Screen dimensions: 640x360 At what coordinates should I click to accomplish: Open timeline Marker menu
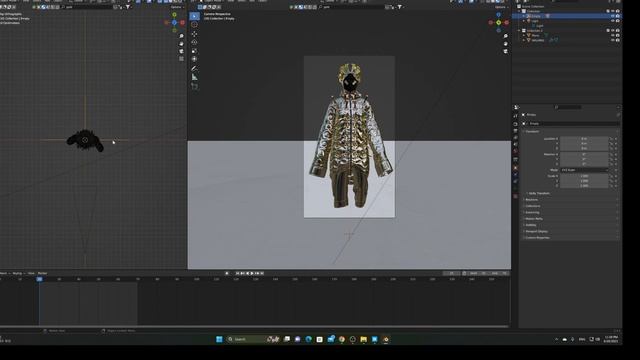click(x=42, y=273)
